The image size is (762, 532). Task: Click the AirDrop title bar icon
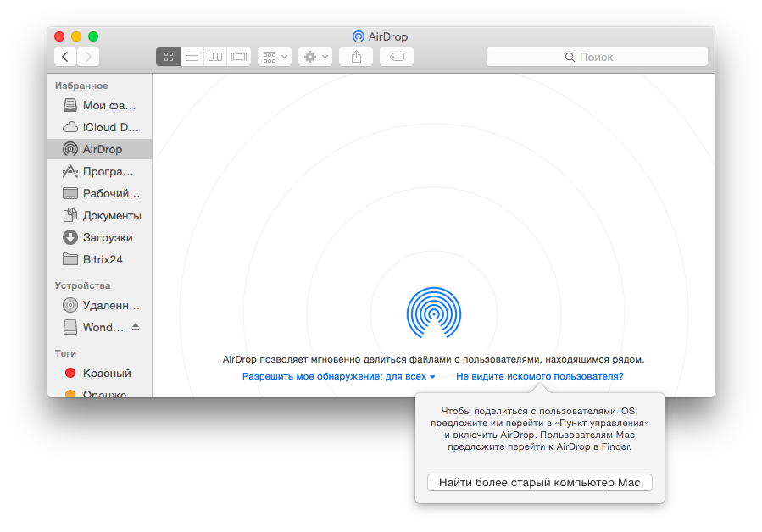tap(359, 36)
